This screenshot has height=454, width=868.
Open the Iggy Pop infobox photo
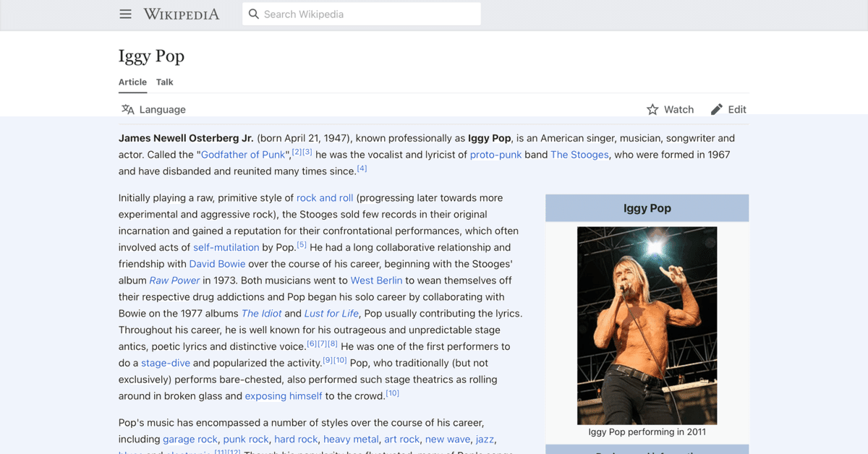(647, 325)
